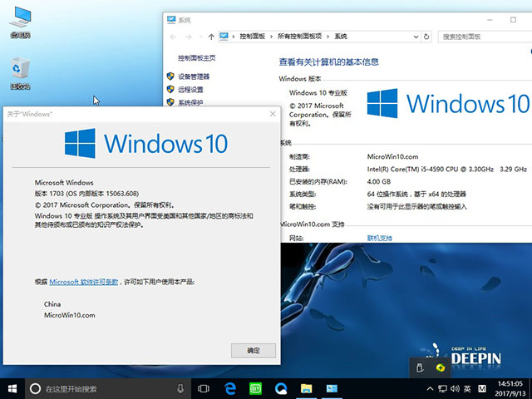The height and width of the screenshot is (399, 532).
Task: Switch to the System control panel taskbar icon
Action: coord(332,388)
